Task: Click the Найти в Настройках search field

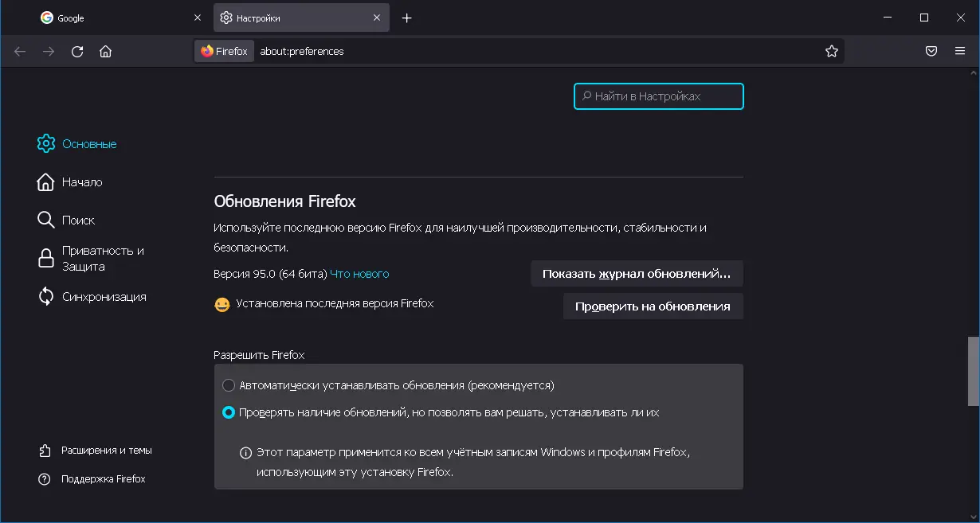Action: (x=658, y=96)
